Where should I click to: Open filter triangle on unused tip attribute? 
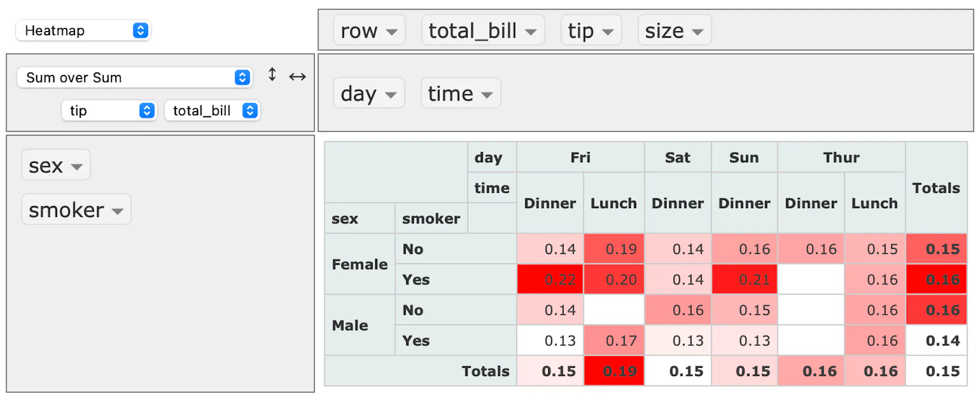(x=607, y=32)
